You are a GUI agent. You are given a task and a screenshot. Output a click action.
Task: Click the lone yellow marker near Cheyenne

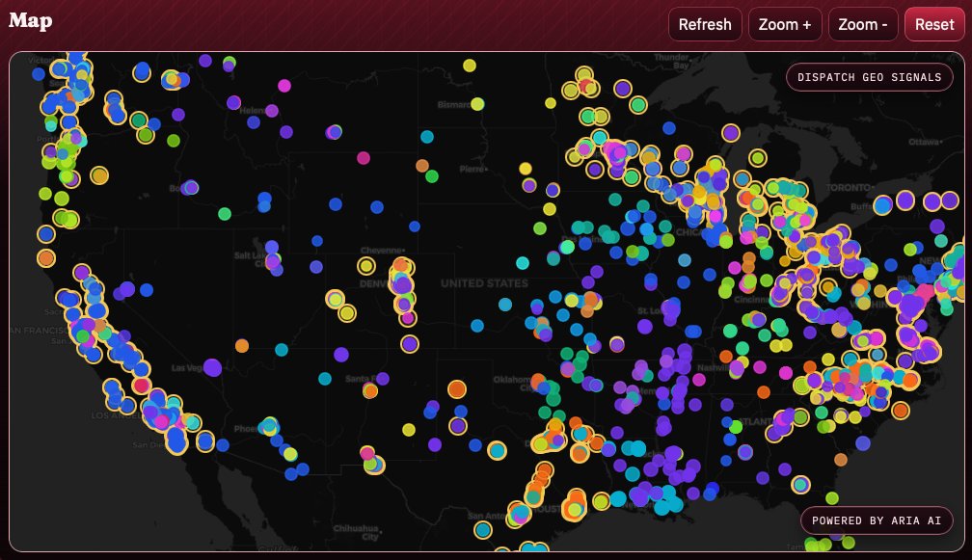366,266
